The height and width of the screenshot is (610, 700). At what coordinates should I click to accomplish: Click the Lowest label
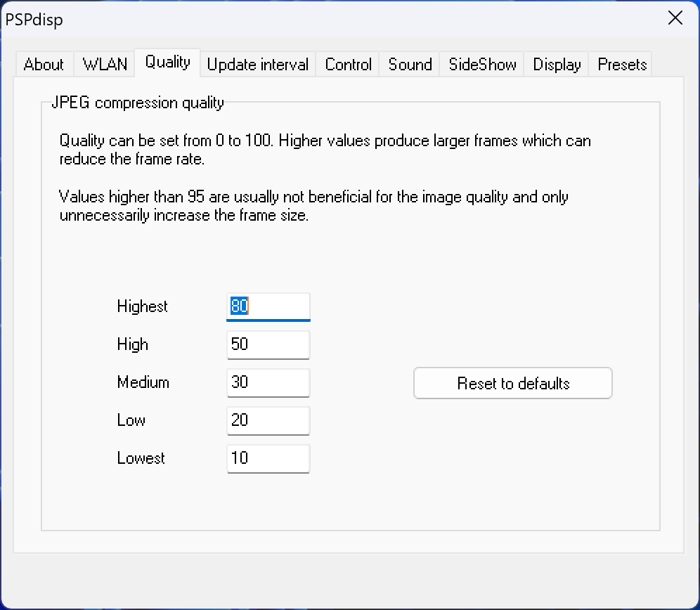(141, 458)
